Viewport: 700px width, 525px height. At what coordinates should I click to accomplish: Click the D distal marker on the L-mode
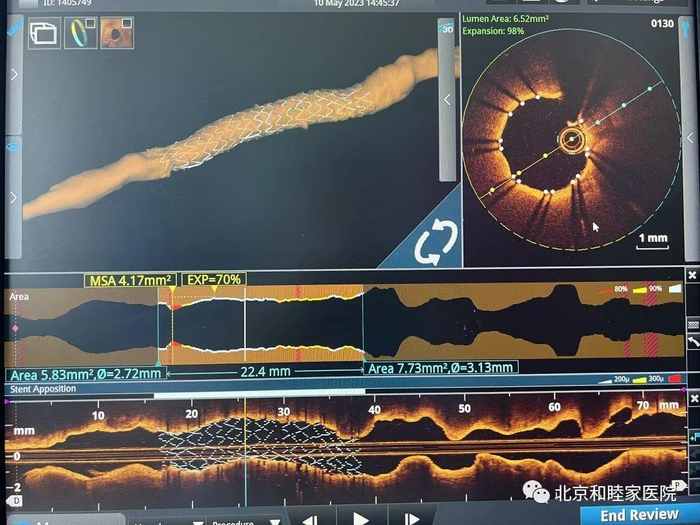click(15, 500)
